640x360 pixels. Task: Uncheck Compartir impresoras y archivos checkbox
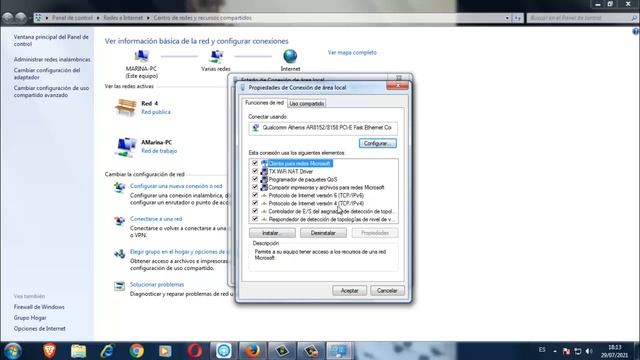[255, 187]
